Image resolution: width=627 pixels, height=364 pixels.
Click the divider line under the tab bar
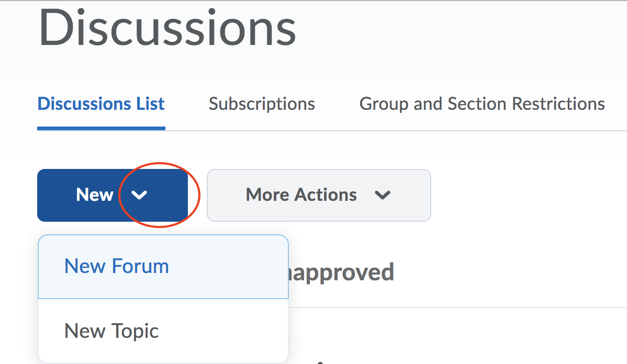click(393, 130)
